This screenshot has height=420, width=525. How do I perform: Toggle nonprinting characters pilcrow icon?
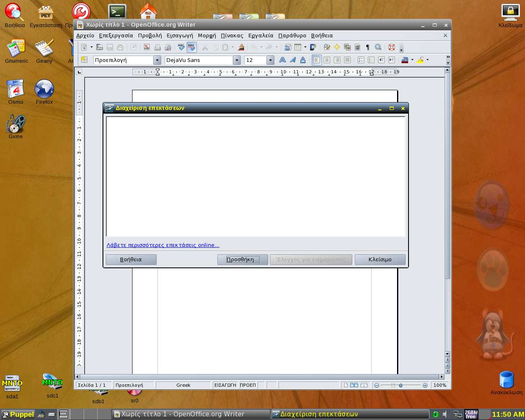click(x=367, y=47)
